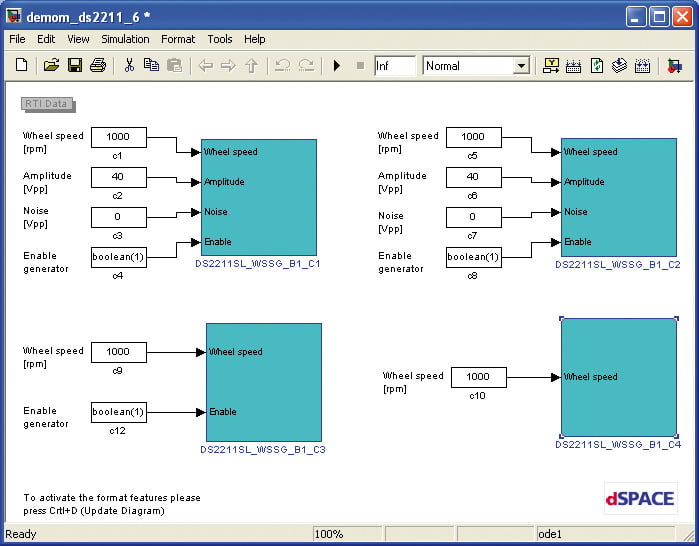Screen dimensions: 699x546
Task: Open a model with the folder icon
Action: point(51,66)
